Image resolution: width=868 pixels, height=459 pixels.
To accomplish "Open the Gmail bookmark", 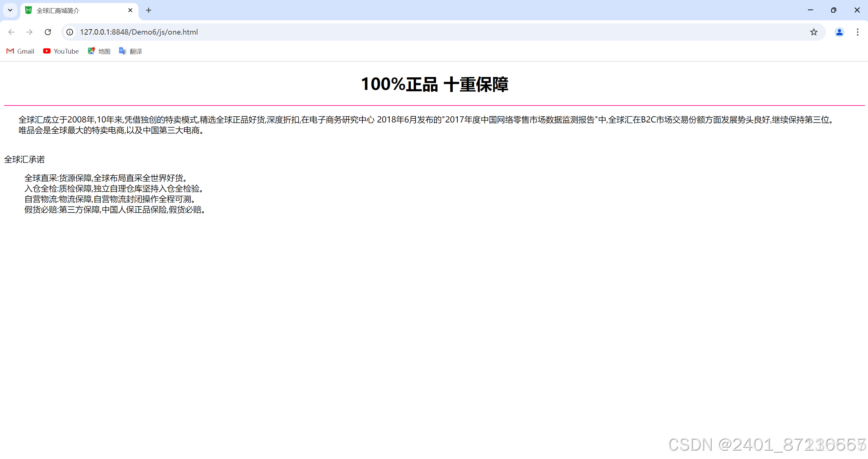I will pos(20,51).
